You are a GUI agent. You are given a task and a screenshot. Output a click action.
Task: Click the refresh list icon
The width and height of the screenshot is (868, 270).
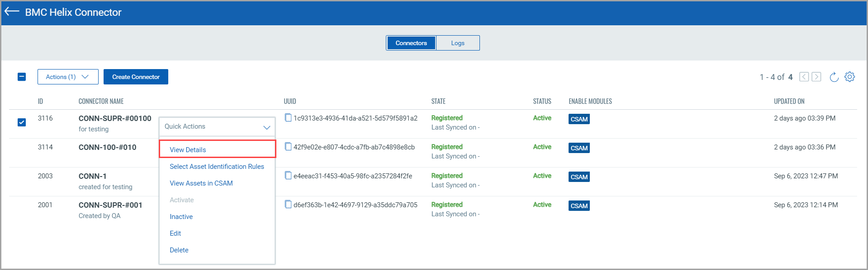tap(834, 77)
